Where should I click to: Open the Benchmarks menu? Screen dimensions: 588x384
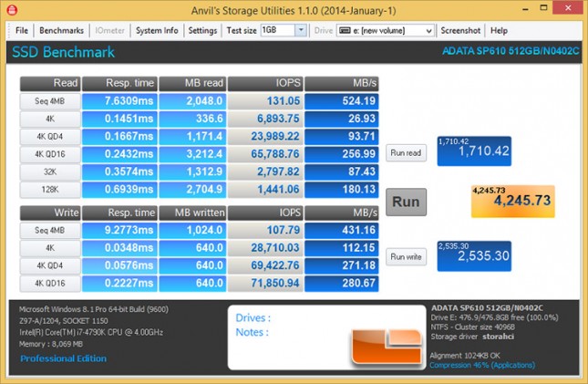coord(61,30)
